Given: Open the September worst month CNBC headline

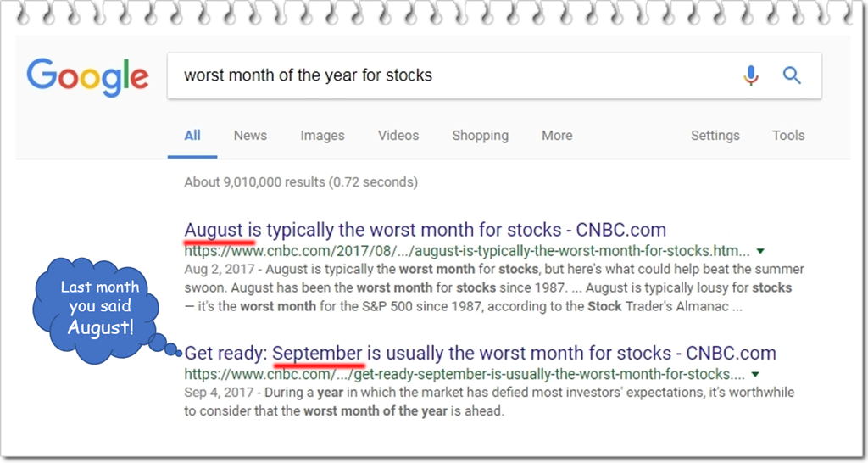Looking at the screenshot, I should coord(480,353).
